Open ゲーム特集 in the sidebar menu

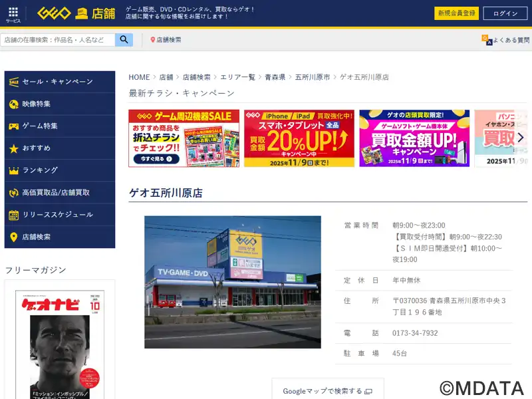pos(60,126)
